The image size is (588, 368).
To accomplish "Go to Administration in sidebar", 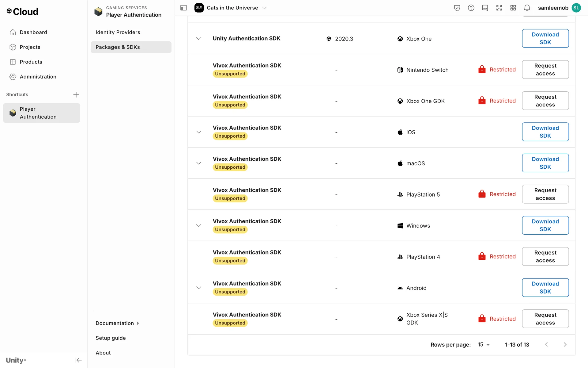I will [38, 77].
